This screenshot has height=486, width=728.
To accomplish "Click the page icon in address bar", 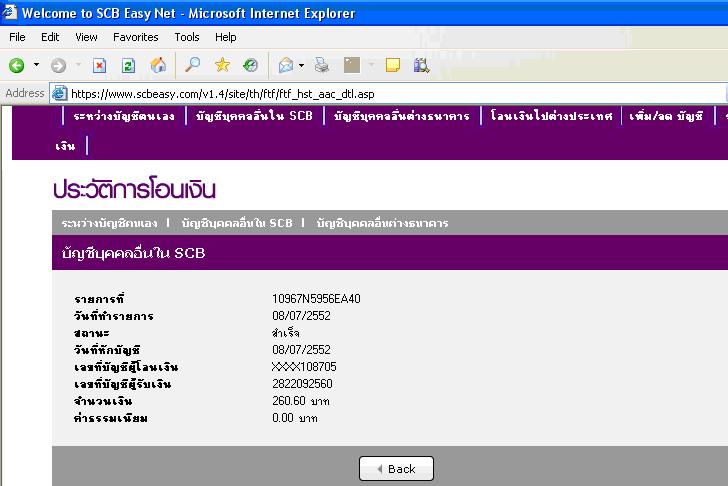I will 59,93.
